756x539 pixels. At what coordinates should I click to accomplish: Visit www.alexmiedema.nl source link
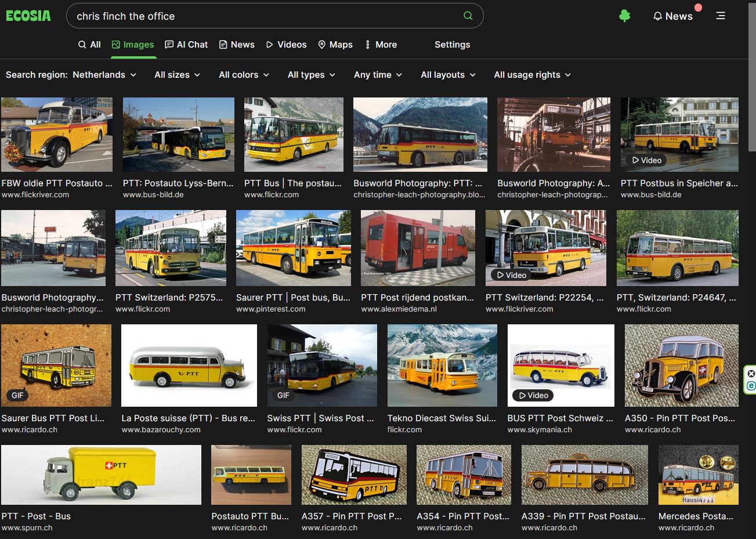pyautogui.click(x=399, y=309)
